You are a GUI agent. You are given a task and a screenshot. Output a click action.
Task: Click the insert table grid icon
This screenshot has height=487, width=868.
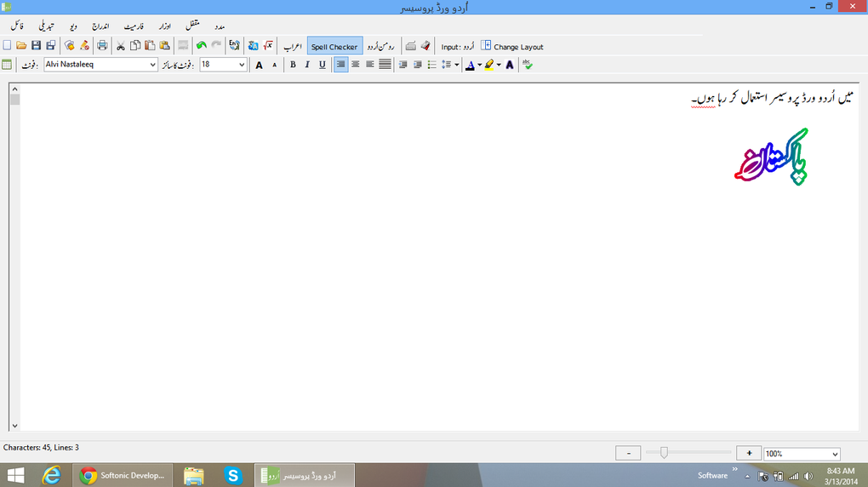click(7, 64)
